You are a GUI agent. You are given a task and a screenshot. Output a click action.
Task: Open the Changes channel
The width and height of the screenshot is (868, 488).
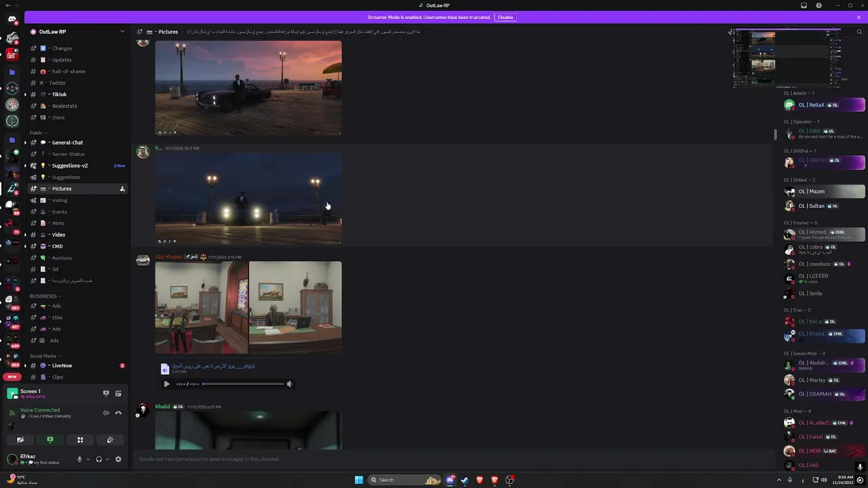pyautogui.click(x=77, y=48)
